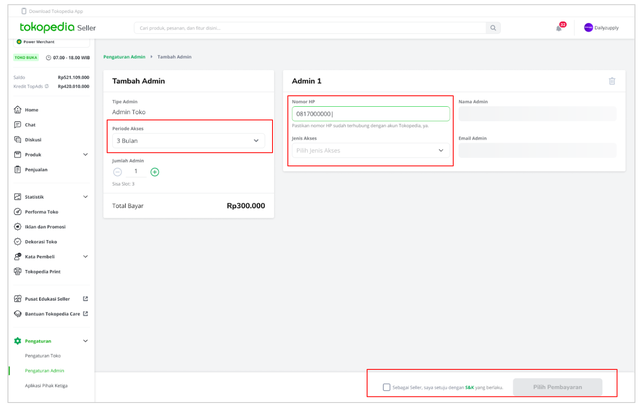
Task: Decrease Jumlah Admin with minus button
Action: (118, 172)
